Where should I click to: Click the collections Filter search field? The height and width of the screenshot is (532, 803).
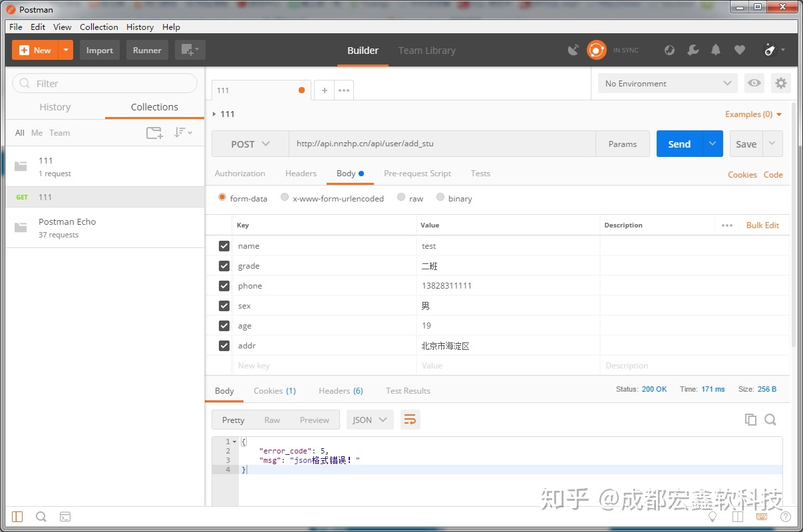[x=105, y=83]
